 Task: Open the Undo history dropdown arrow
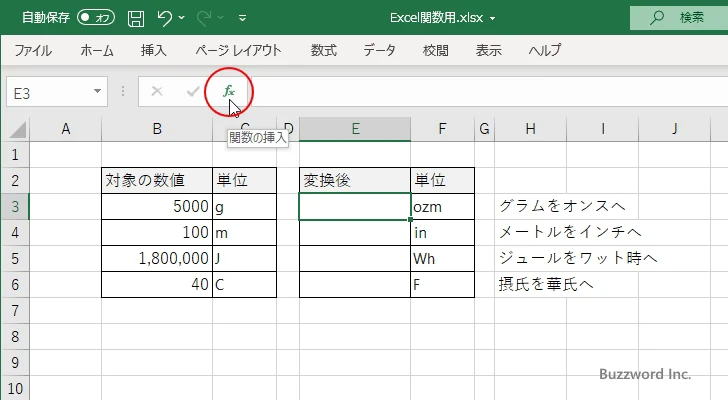182,18
